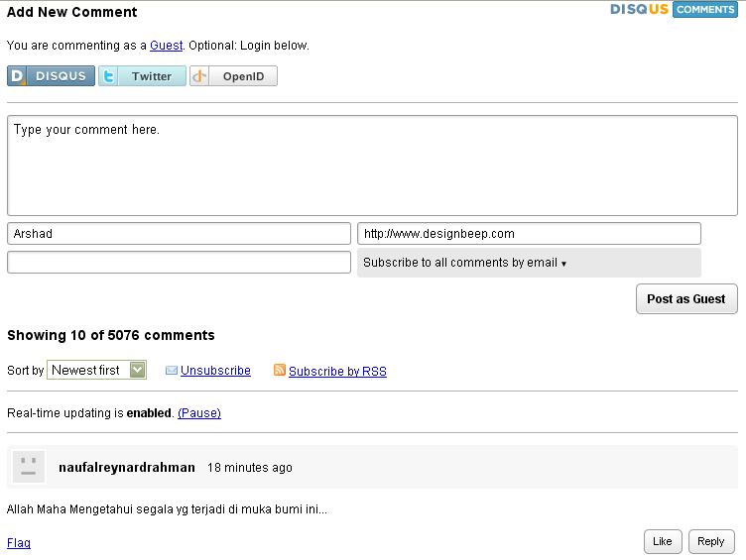Click the Post as Guest button

tap(685, 298)
